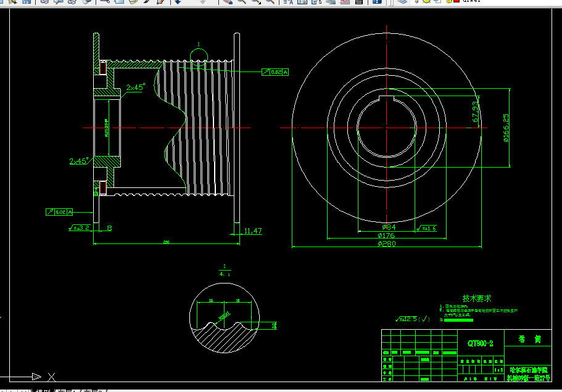
Task: Click the blue Undo arrow icon
Action: (178, 1)
